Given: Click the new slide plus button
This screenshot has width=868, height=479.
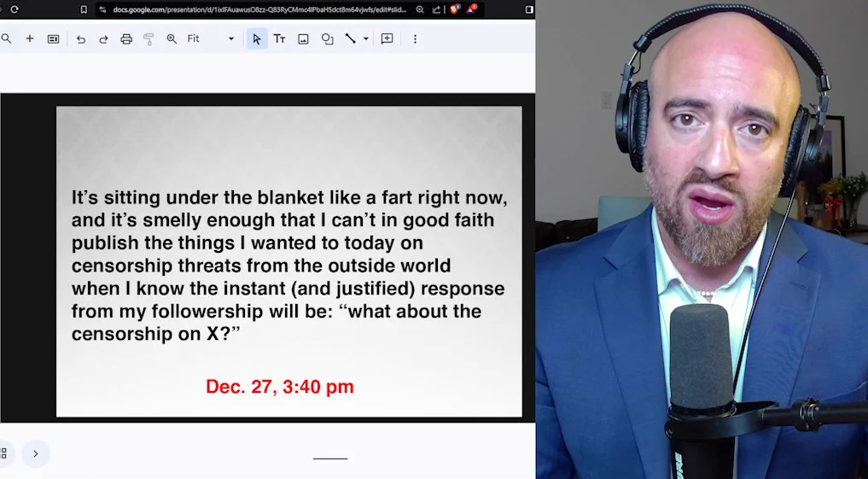Looking at the screenshot, I should (x=30, y=39).
